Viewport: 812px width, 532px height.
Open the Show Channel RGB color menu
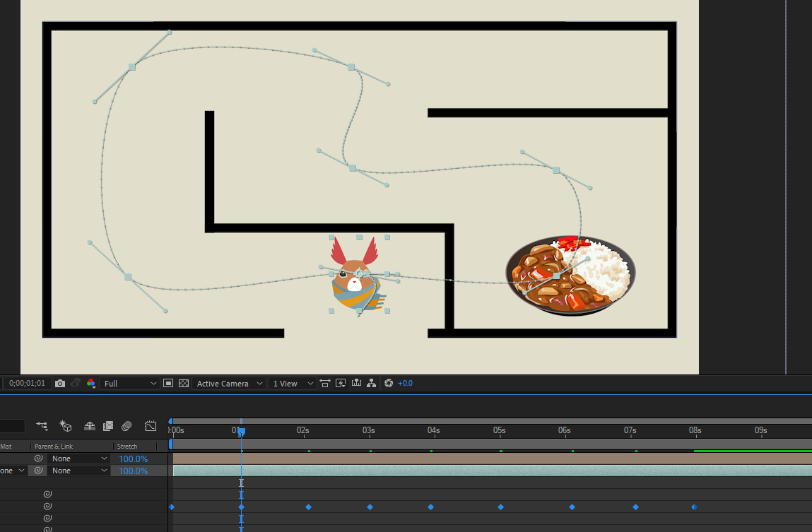(91, 384)
